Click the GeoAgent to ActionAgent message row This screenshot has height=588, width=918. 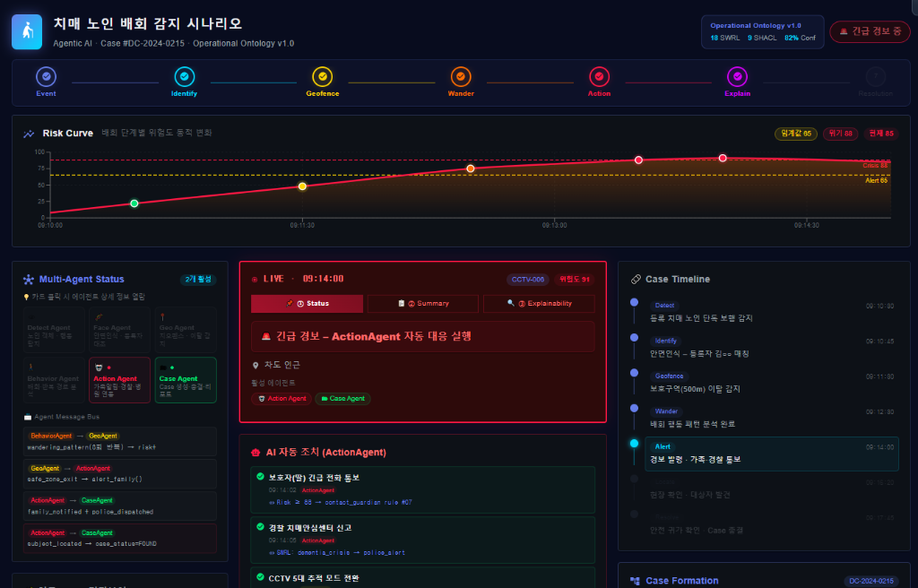(x=120, y=474)
